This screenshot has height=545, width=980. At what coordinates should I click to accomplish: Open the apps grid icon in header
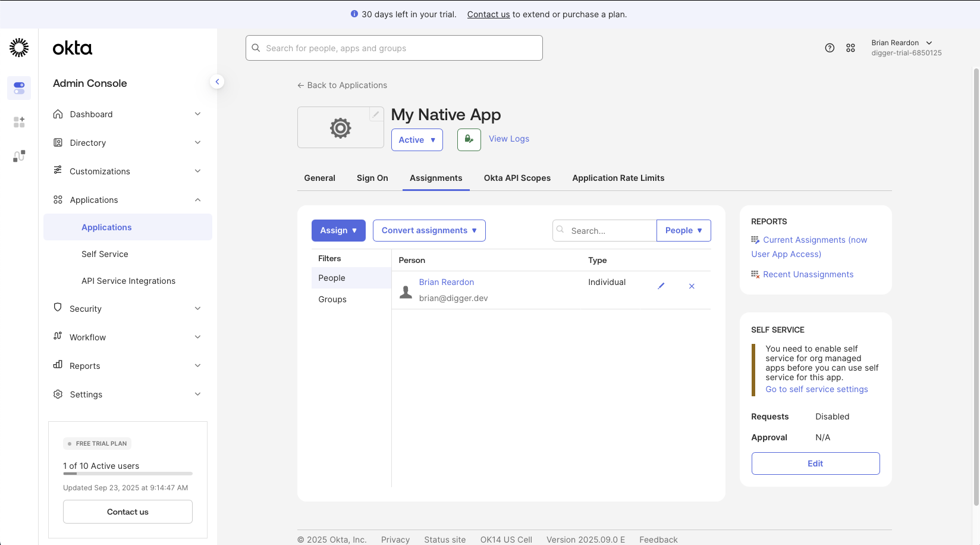850,48
